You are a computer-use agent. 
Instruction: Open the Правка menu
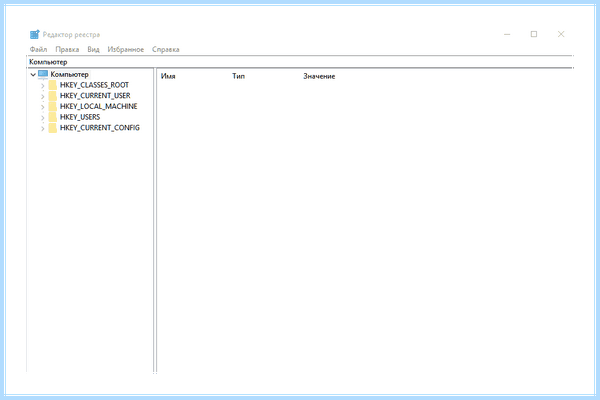tap(67, 49)
